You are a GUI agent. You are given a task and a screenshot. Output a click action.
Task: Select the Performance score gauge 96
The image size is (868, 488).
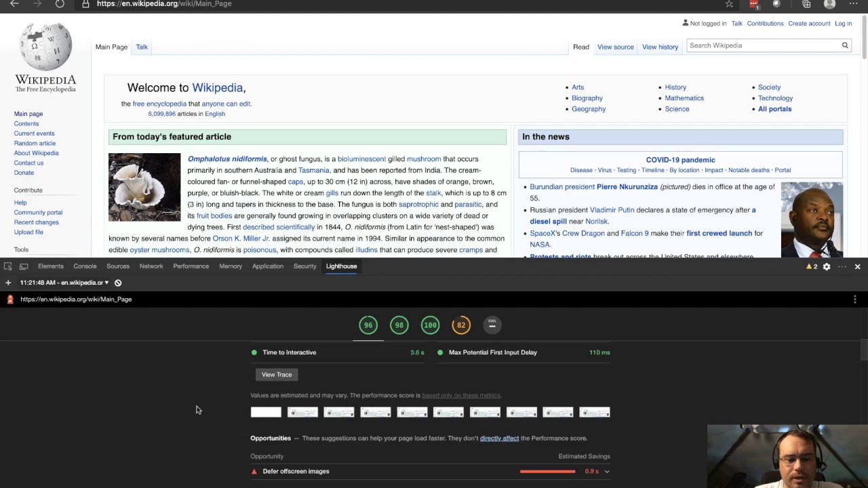(x=368, y=325)
